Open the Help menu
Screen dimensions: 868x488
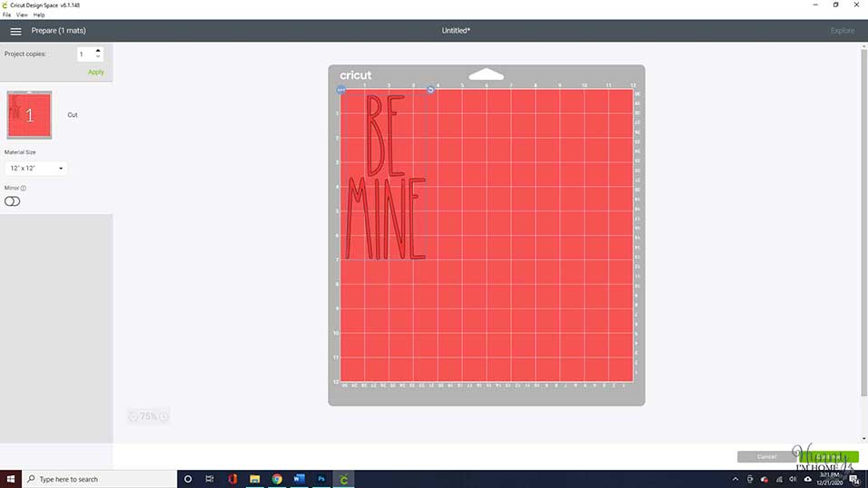(39, 15)
